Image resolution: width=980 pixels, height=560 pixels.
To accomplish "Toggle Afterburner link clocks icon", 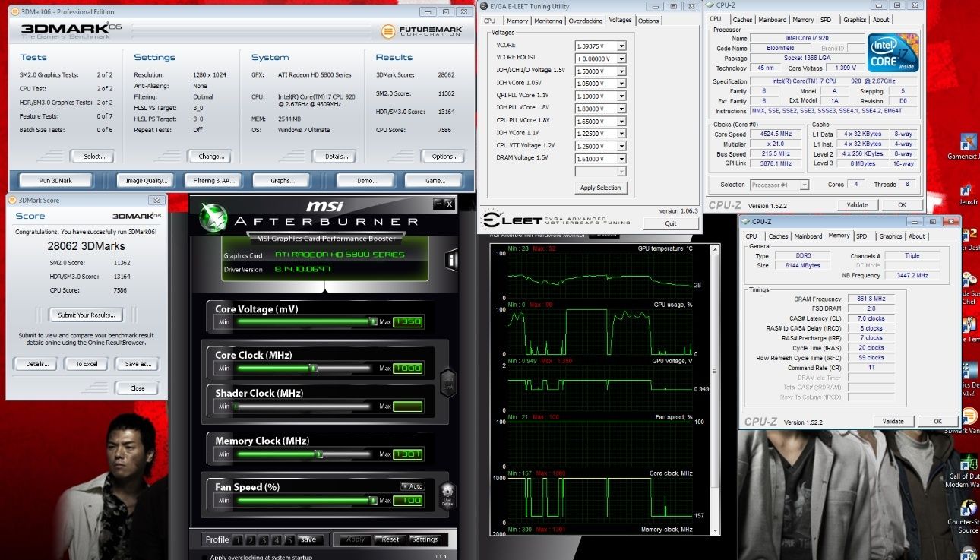I will [447, 382].
